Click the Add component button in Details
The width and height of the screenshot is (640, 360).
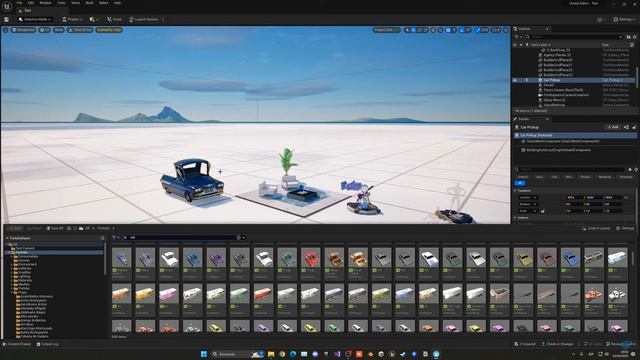(613, 127)
